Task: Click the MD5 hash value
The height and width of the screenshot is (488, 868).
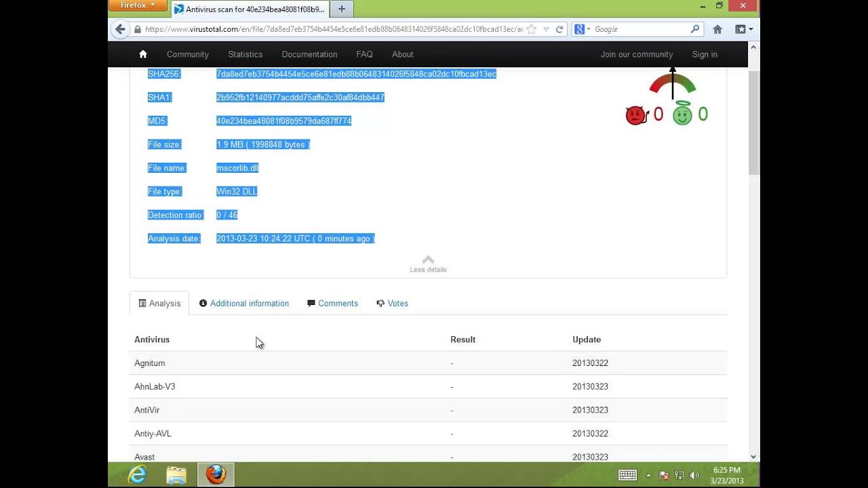Action: (283, 121)
